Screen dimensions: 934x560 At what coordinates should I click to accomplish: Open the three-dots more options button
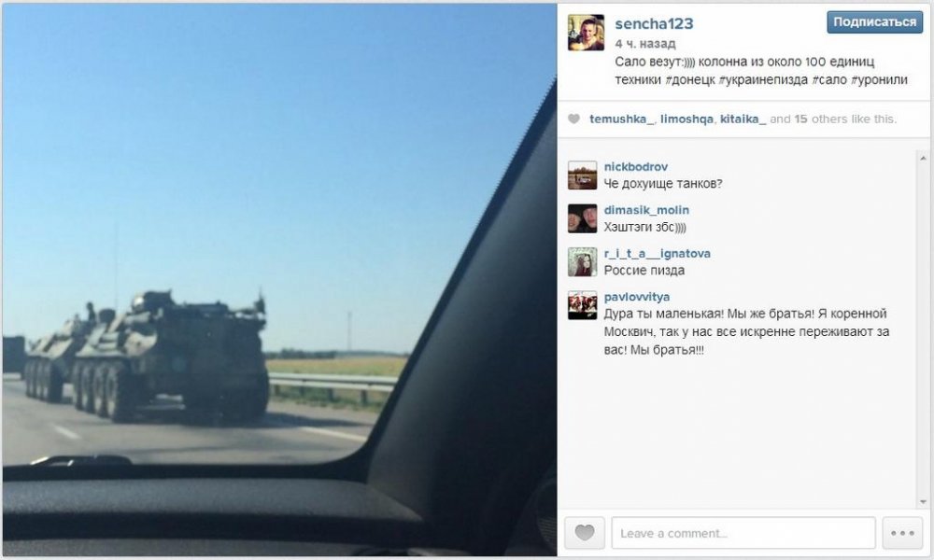pos(902,533)
